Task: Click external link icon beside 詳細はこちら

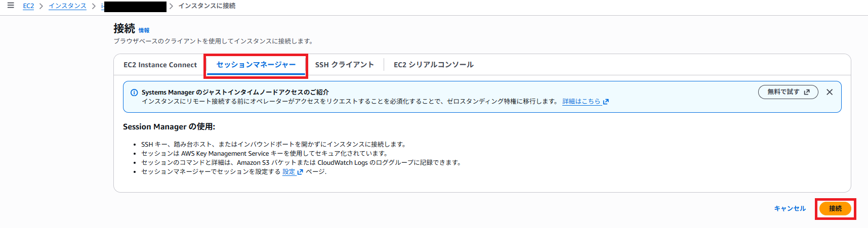Action: (x=606, y=102)
